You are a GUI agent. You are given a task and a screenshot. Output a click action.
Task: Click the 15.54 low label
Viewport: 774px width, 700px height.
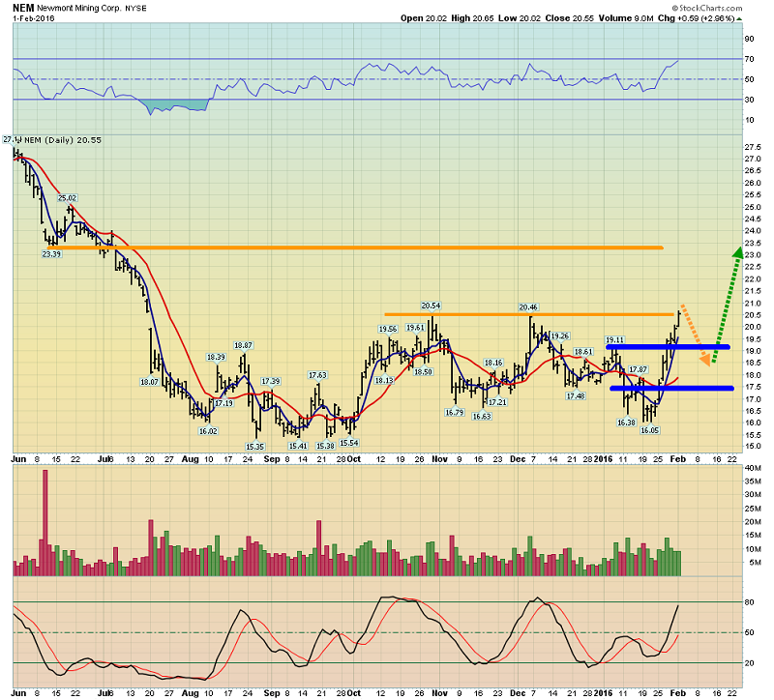(348, 443)
